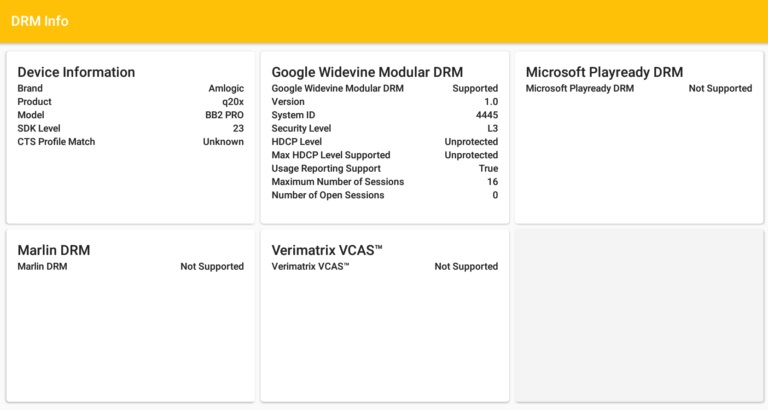Click the Model value BB2 PRO
The width and height of the screenshot is (768, 410).
(x=224, y=115)
